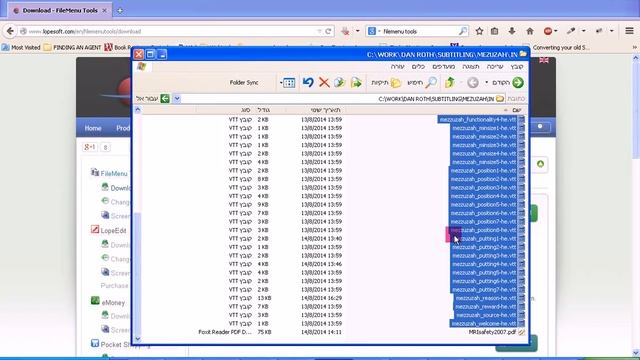Click the LopeEdit link in webpage sidebar
The width and height of the screenshot is (640, 360).
[x=113, y=231]
